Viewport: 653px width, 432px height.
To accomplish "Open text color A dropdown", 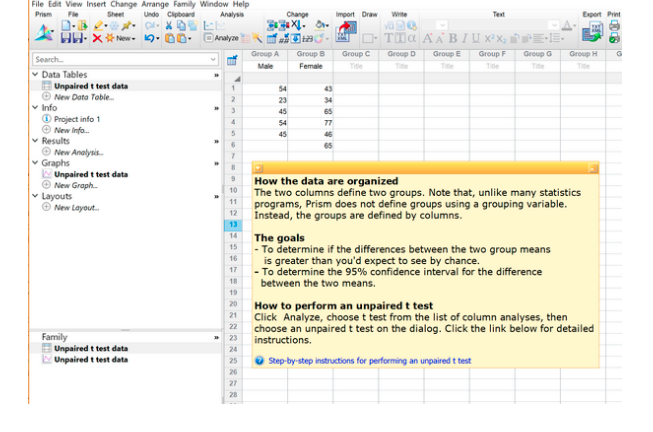I will point(575,26).
